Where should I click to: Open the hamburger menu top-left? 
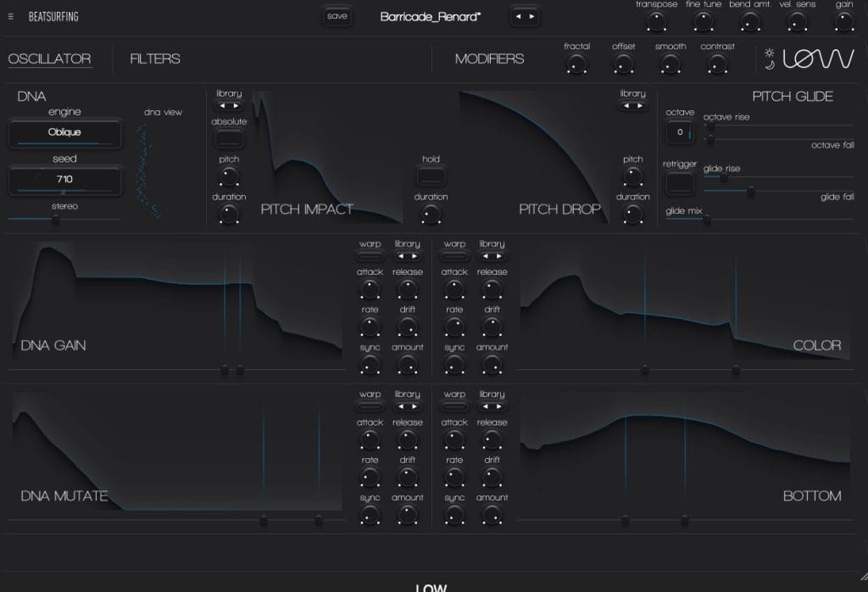point(10,15)
